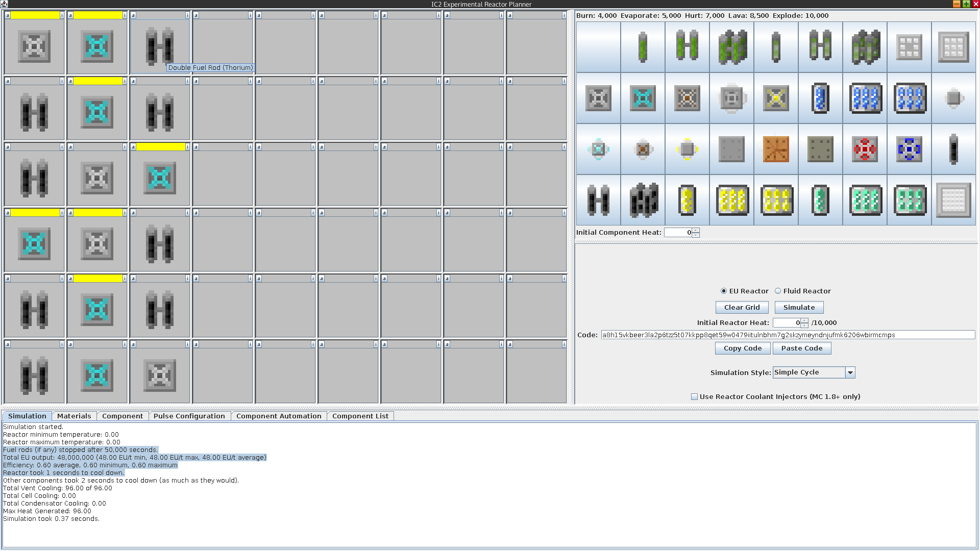
Task: Switch to Pulse Configuration tab
Action: [x=189, y=416]
